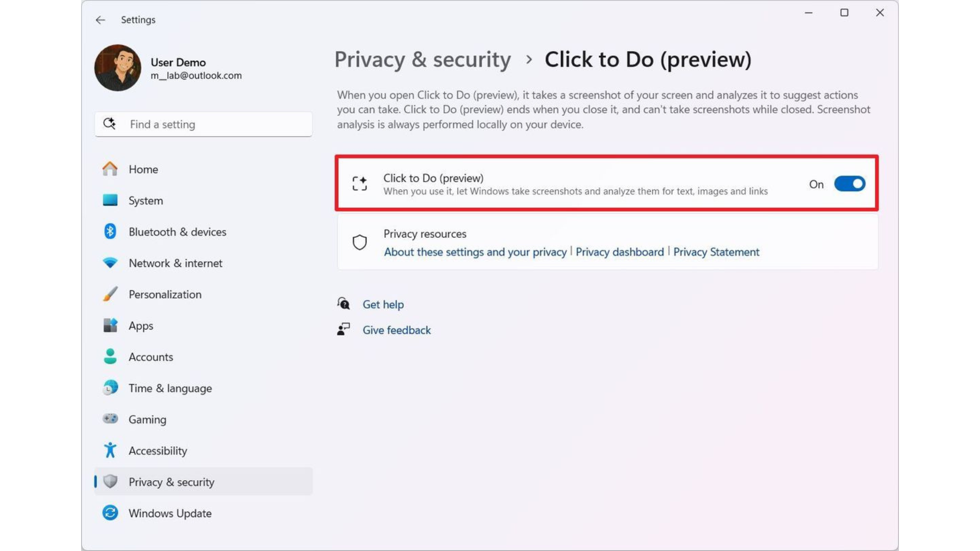Open Time & language settings

click(170, 388)
